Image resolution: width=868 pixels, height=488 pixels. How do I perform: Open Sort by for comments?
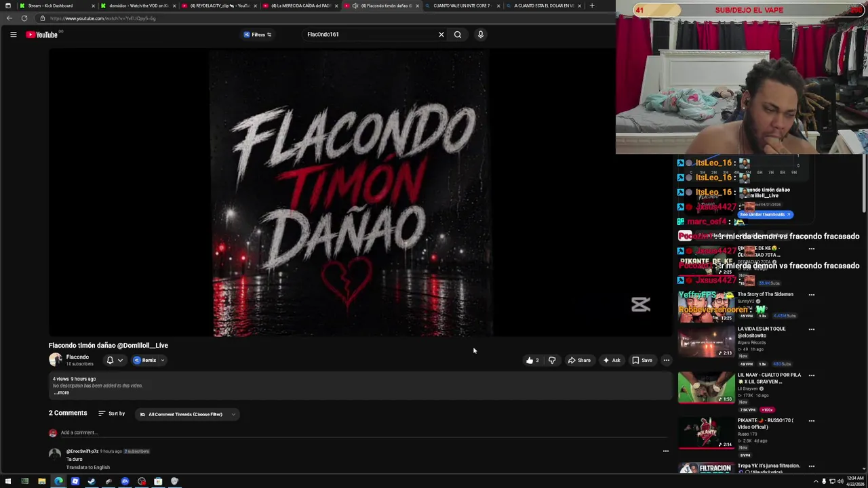pos(111,413)
